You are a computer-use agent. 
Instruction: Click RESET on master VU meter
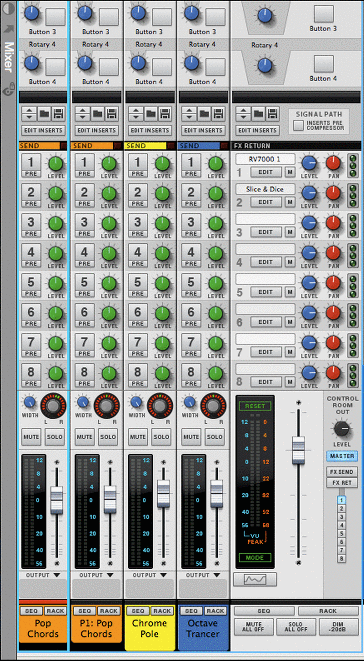point(255,406)
